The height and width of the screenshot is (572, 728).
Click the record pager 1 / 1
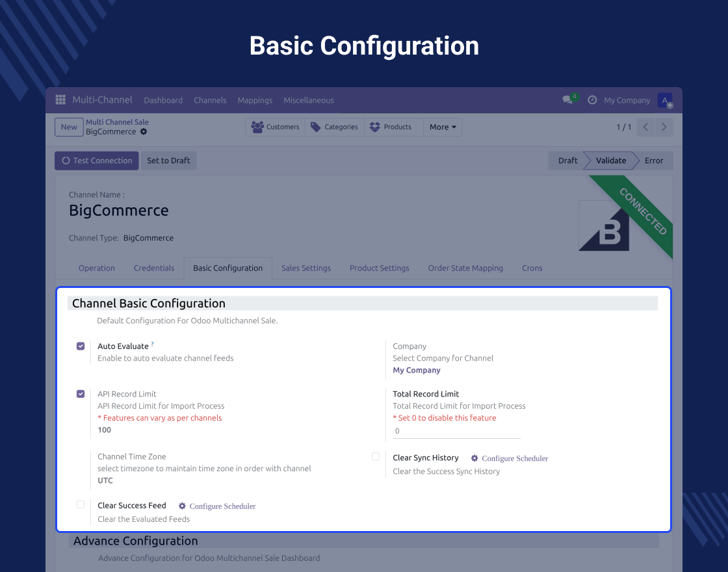(623, 127)
